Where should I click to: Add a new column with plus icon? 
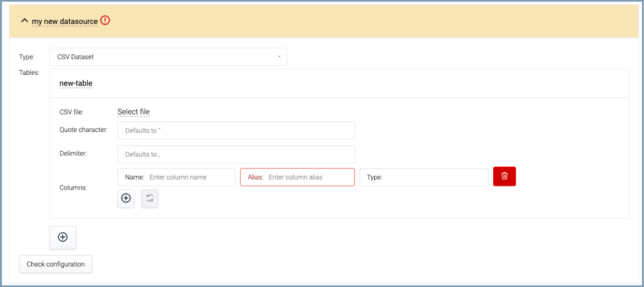point(126,198)
